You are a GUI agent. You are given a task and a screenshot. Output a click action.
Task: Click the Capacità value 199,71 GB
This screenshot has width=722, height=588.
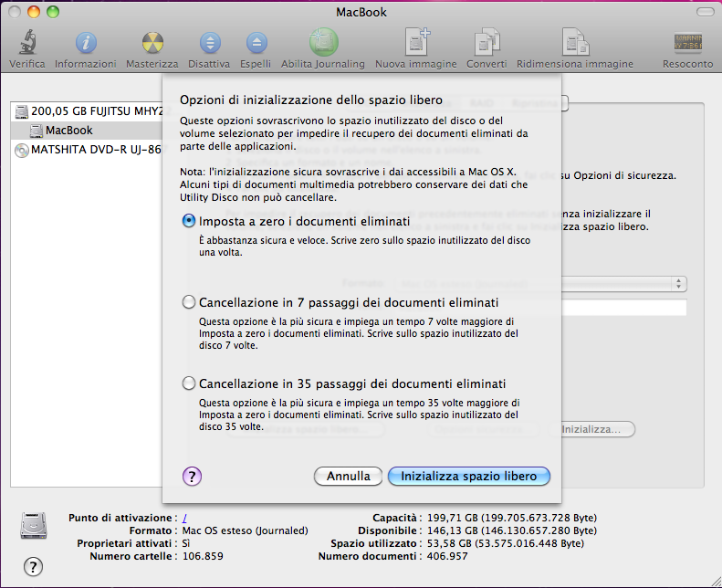(511, 518)
